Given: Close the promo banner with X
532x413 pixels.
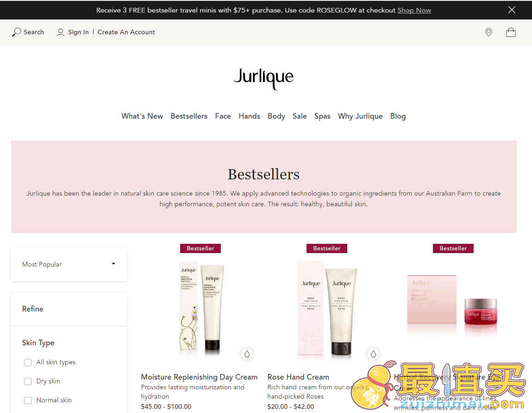Looking at the screenshot, I should pos(512,10).
